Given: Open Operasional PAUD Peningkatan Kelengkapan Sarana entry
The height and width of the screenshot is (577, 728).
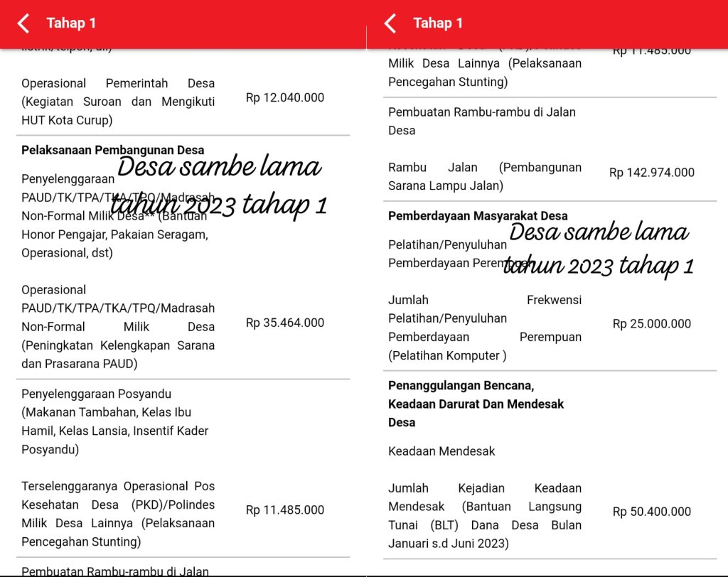Looking at the screenshot, I should point(118,327).
